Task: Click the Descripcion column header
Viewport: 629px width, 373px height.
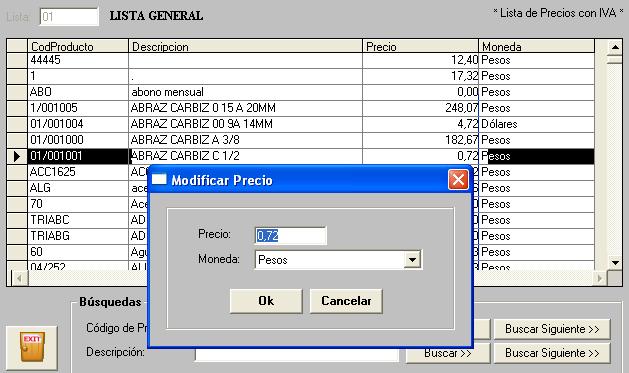Action: (x=245, y=46)
